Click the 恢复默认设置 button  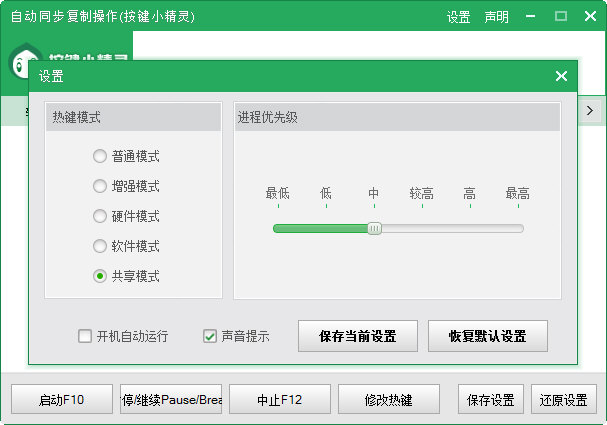(x=488, y=336)
